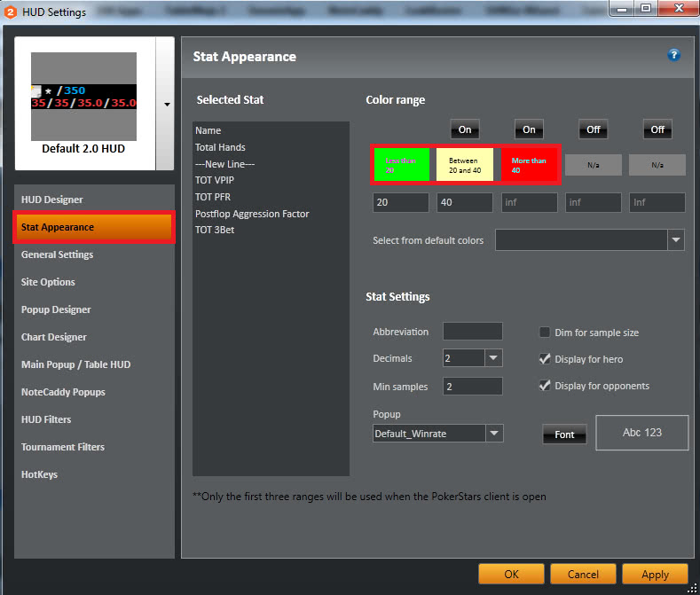This screenshot has height=595, width=700.
Task: Click the HUD Settings app logo icon
Action: coord(10,12)
